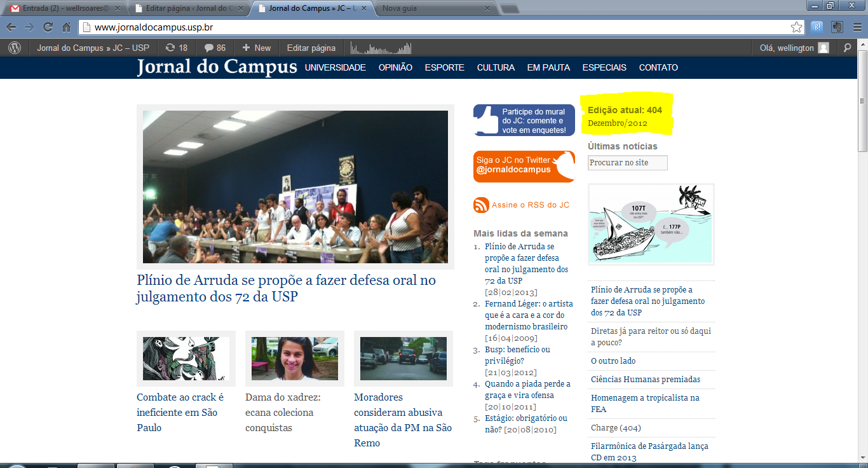Click the Dama do xadrez thumbnail photo
The image size is (868, 468).
(x=295, y=359)
